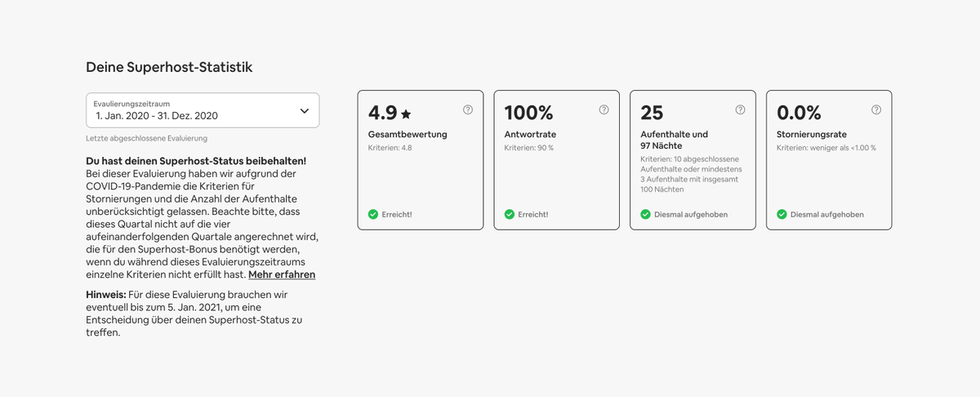This screenshot has width=980, height=397.
Task: Click Diesmal aufgehoben in Stornierungsrate card
Action: point(827,215)
